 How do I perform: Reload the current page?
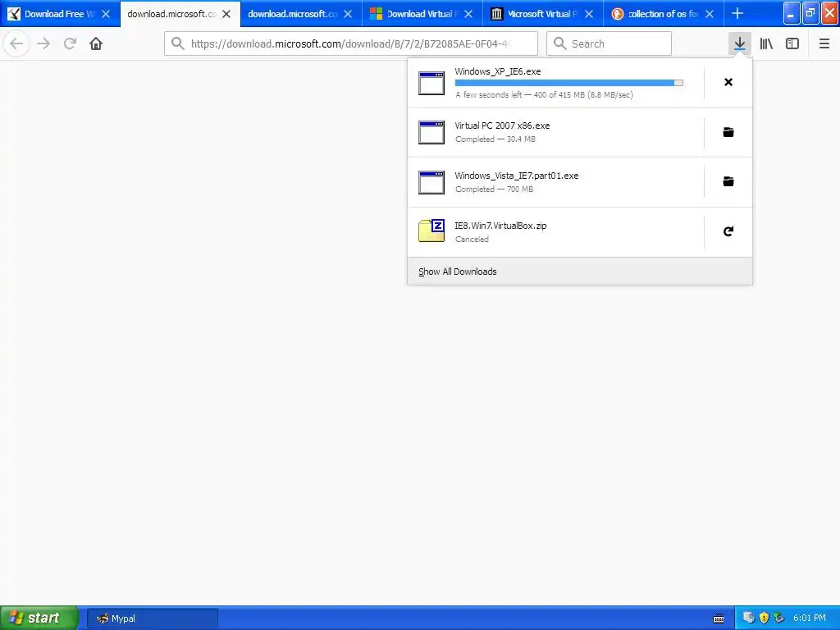point(70,43)
